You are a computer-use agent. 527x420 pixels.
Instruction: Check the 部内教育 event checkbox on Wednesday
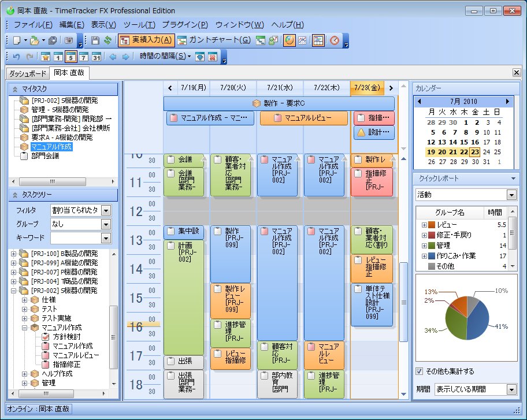coord(265,376)
